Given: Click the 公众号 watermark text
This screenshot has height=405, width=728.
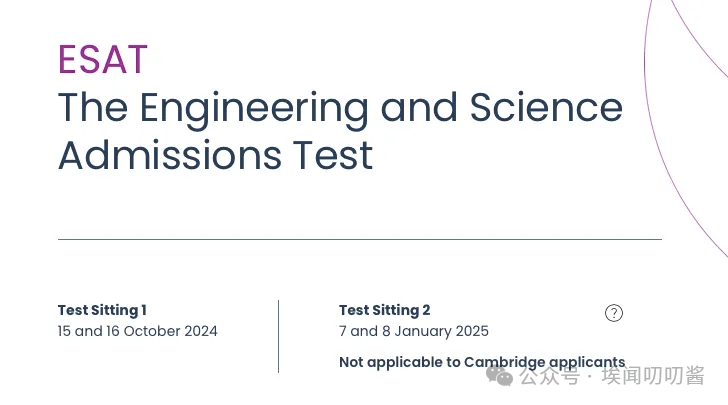Looking at the screenshot, I should [x=550, y=376].
